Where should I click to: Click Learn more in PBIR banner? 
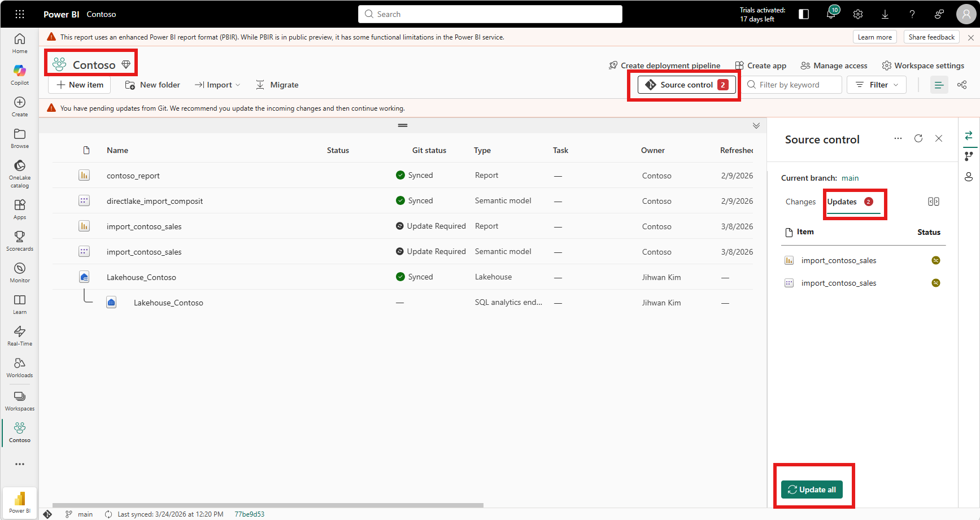[875, 37]
